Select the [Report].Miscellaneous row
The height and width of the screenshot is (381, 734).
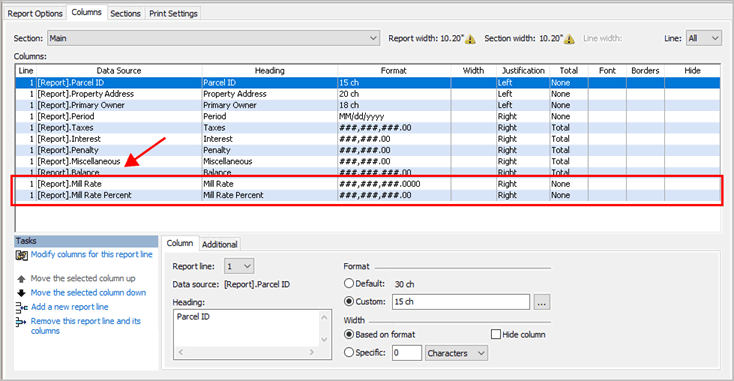tap(367, 161)
